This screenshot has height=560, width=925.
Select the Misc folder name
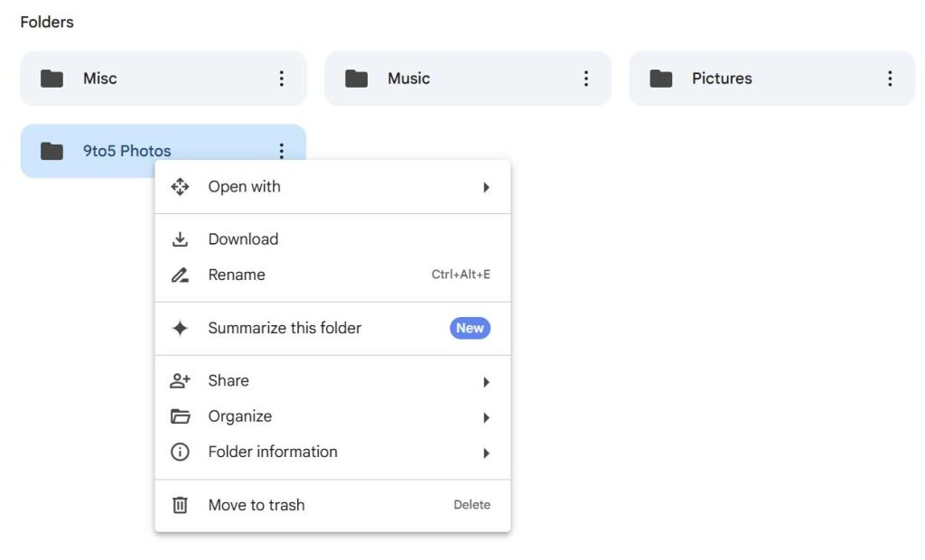pos(99,79)
